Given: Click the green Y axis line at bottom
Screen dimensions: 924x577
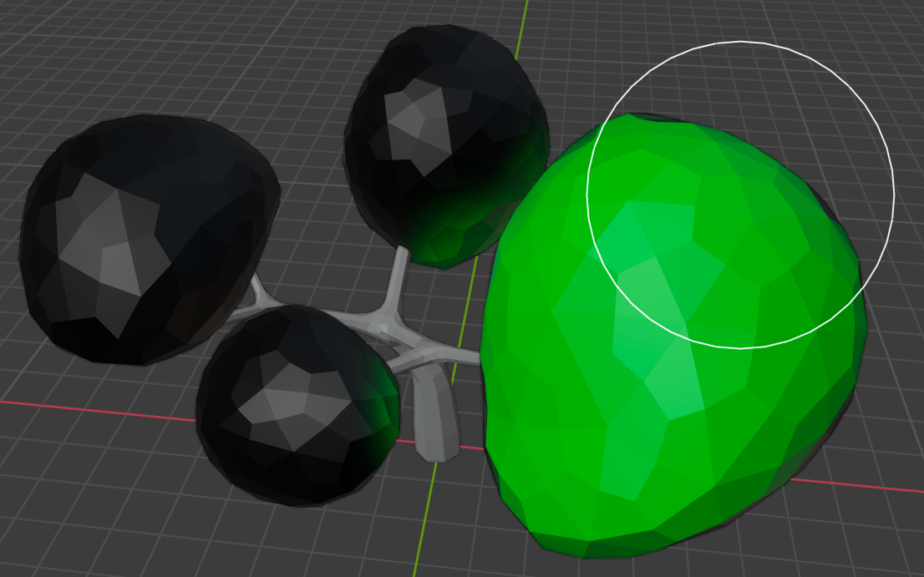Looking at the screenshot, I should coord(422,534).
